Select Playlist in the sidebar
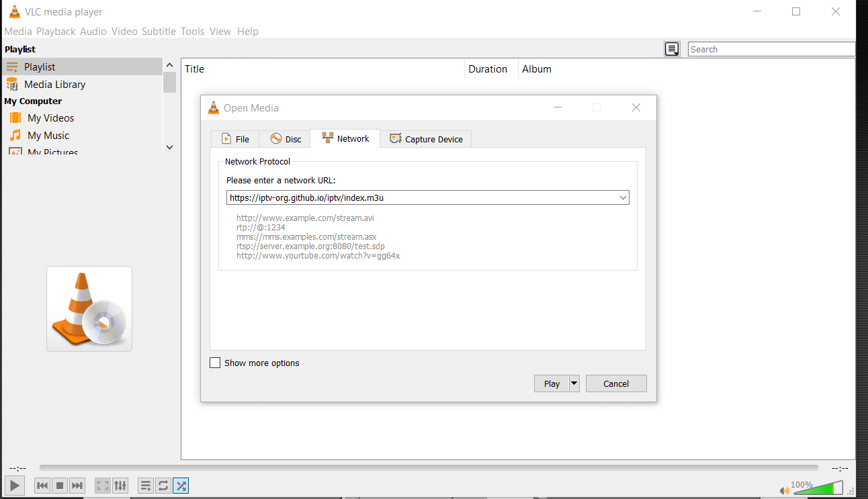 point(81,66)
